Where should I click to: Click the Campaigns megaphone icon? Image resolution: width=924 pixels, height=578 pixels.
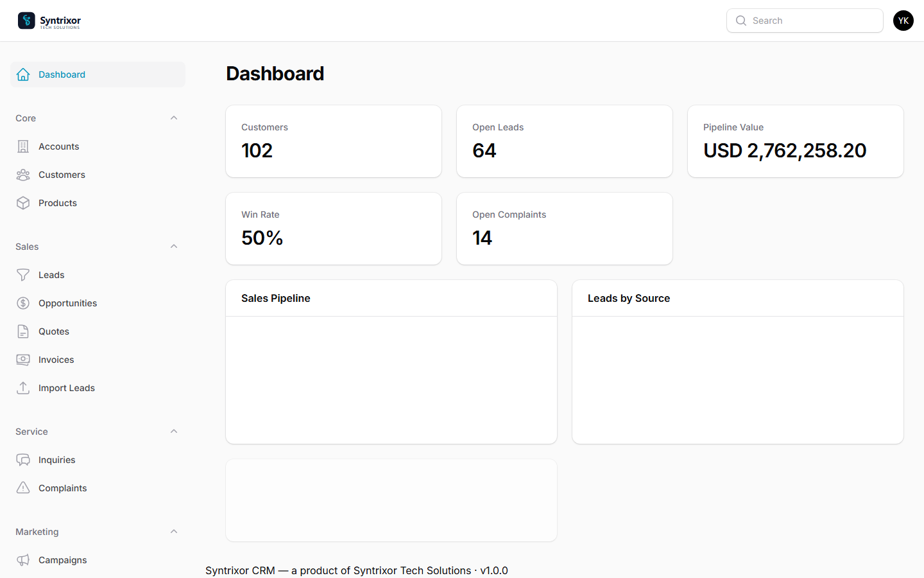(x=23, y=560)
